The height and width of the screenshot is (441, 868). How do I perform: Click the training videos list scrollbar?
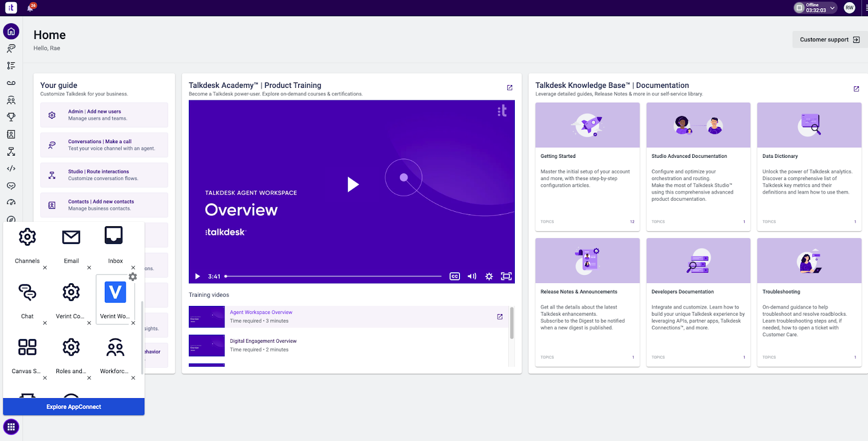[x=512, y=323]
